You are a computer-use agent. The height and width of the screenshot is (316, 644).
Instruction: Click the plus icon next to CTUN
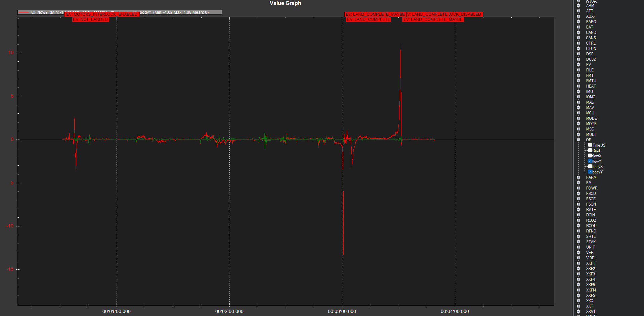[578, 49]
